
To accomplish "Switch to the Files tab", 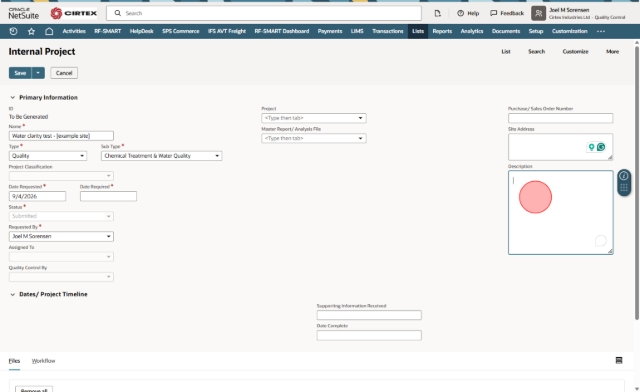I will [x=14, y=361].
